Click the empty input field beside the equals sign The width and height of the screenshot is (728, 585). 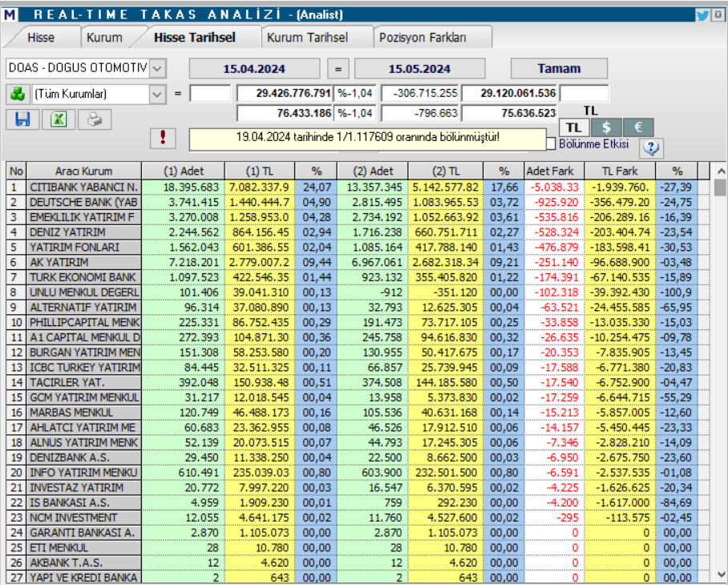(x=209, y=94)
